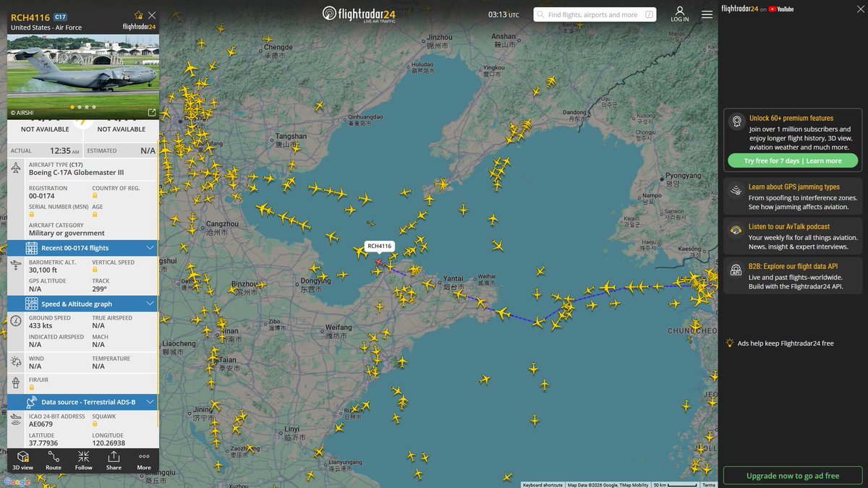The image size is (868, 488).
Task: Click the map Terms link
Action: [709, 485]
